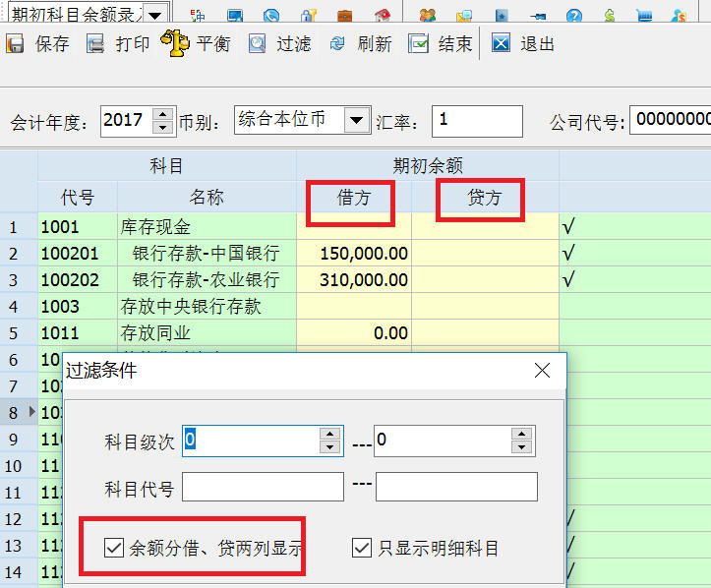
Task: Click the 贷方 column header
Action: click(x=485, y=198)
